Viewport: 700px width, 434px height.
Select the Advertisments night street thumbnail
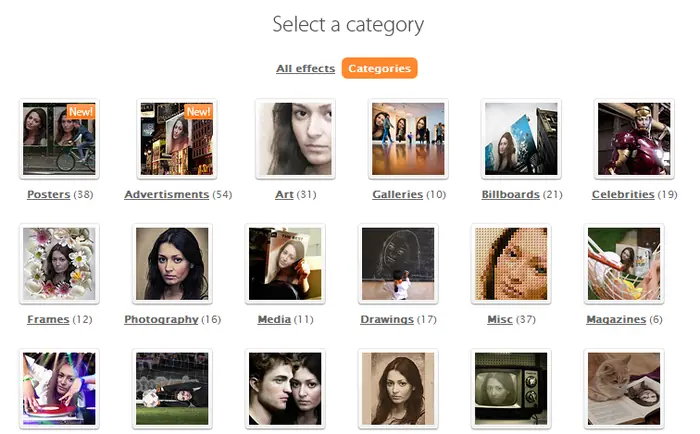[177, 139]
